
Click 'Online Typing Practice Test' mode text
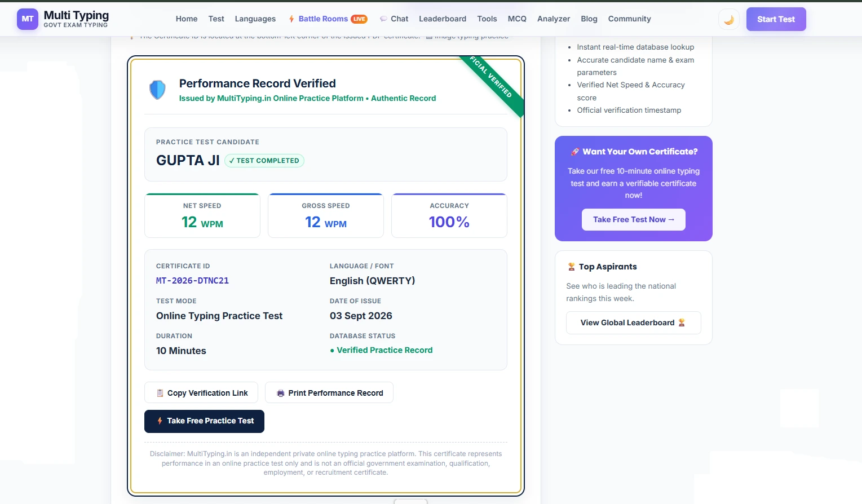tap(219, 316)
